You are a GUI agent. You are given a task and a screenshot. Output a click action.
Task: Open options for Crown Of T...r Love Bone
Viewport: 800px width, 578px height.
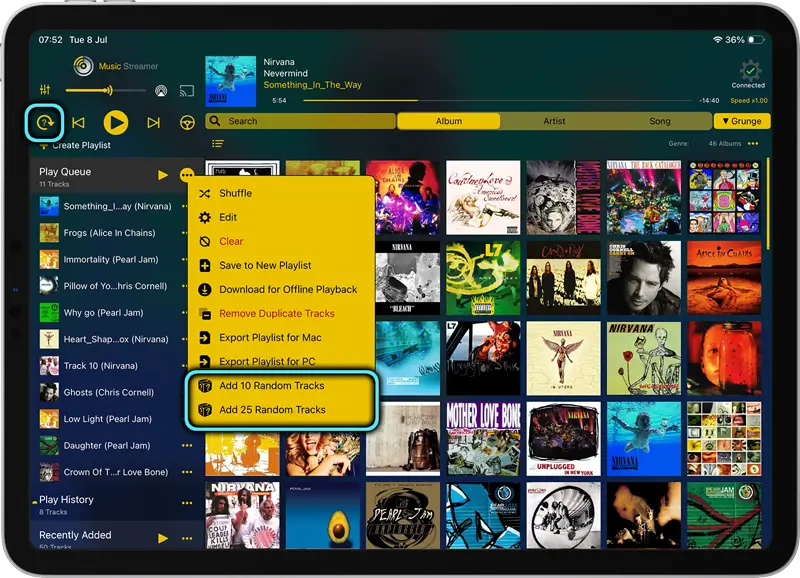(x=187, y=472)
